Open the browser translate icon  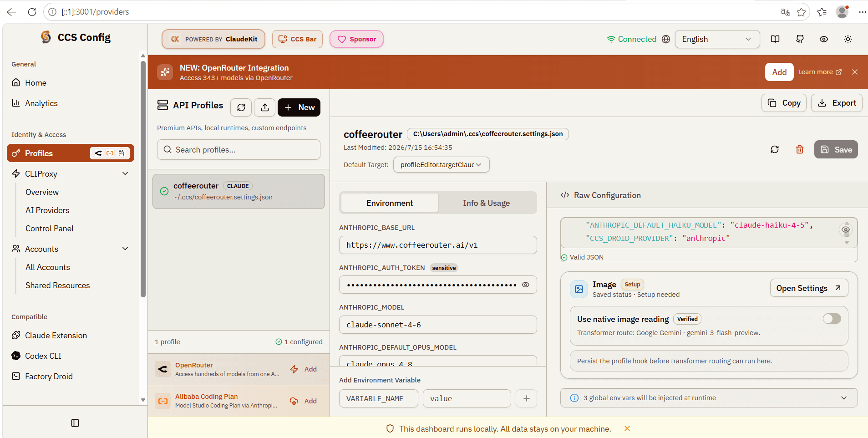(x=785, y=12)
